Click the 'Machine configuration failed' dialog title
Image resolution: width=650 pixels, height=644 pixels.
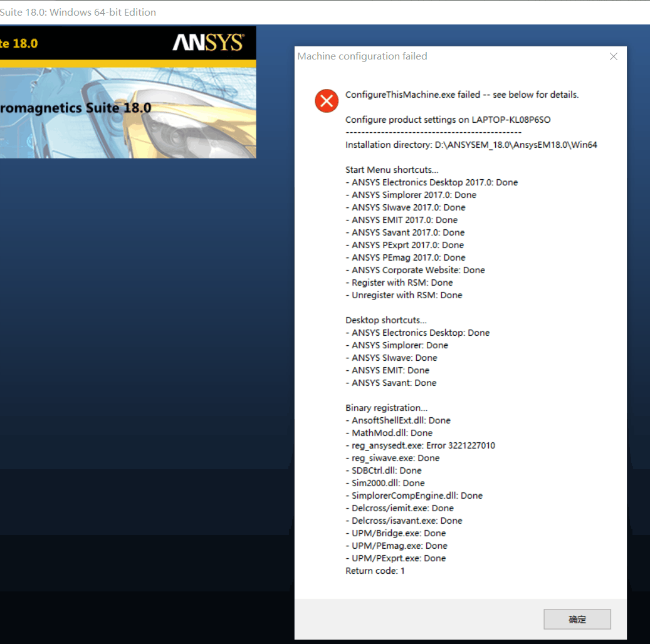coord(362,56)
